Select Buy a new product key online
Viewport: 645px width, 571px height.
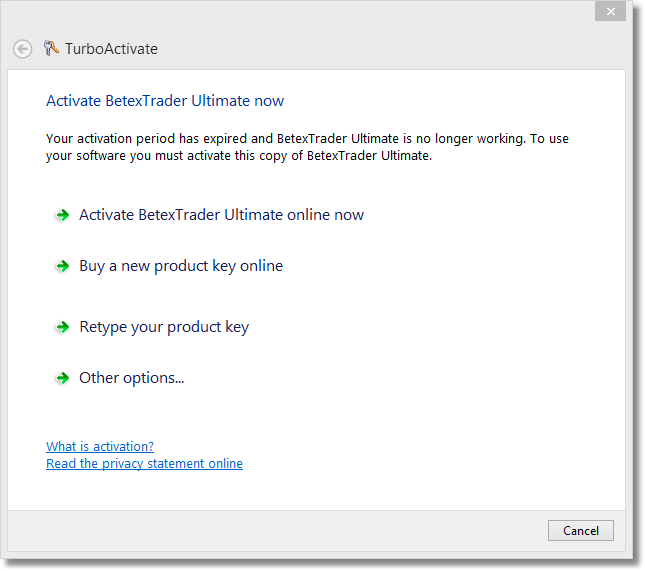[x=181, y=266]
